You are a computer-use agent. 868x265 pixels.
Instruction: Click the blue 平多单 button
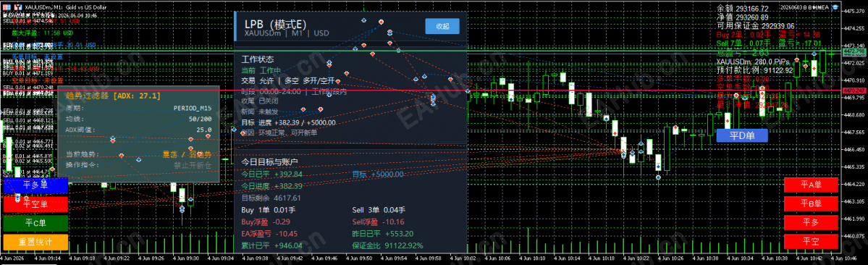coord(35,185)
